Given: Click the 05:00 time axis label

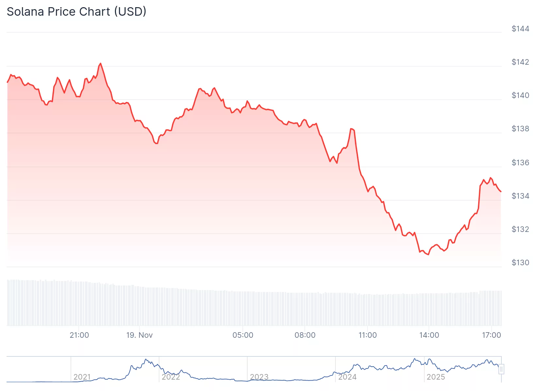Looking at the screenshot, I should tap(243, 335).
